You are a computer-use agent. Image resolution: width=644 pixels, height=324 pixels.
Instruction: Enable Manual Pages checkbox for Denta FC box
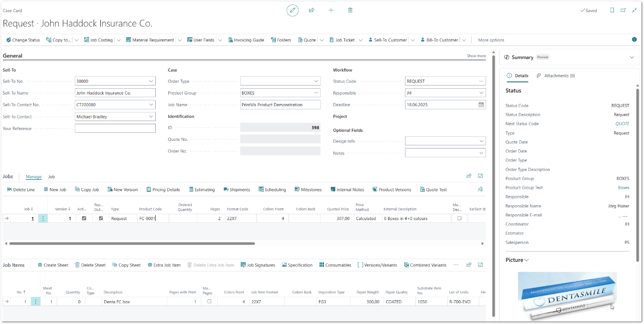coord(209,301)
